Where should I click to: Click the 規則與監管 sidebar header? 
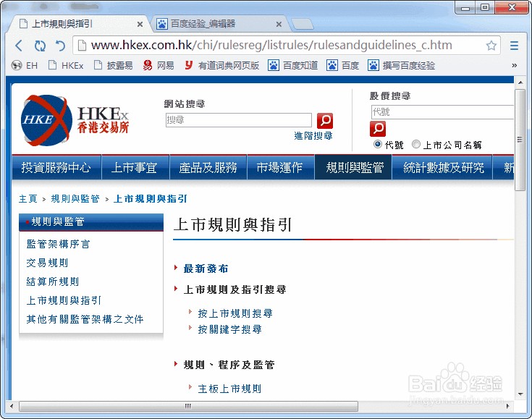pos(91,222)
